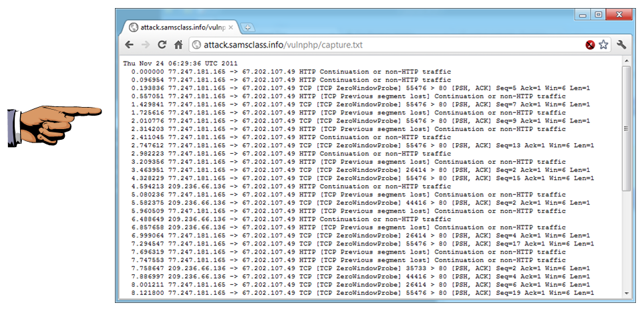Open the Chrome wrench settings menu
Screen dimensions: 644x313
(621, 45)
